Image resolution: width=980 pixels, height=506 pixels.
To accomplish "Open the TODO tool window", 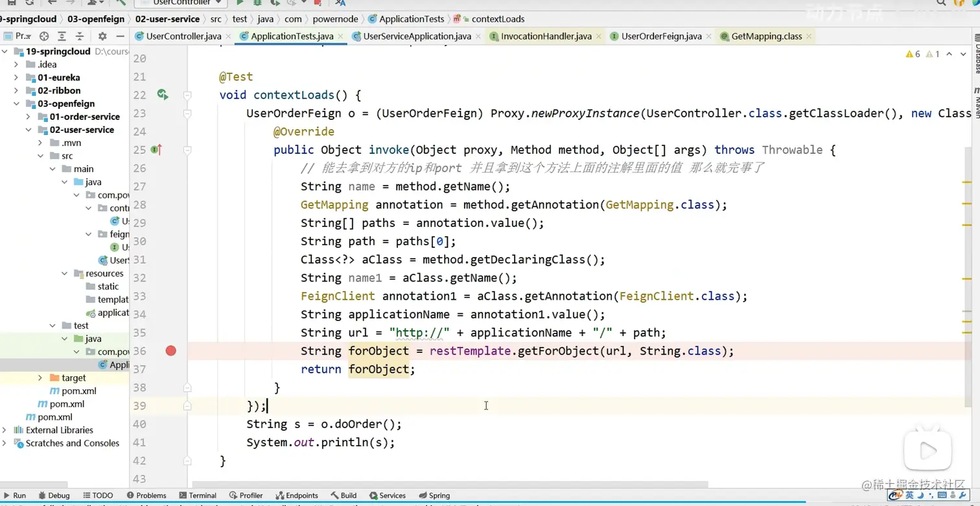I will pos(97,495).
